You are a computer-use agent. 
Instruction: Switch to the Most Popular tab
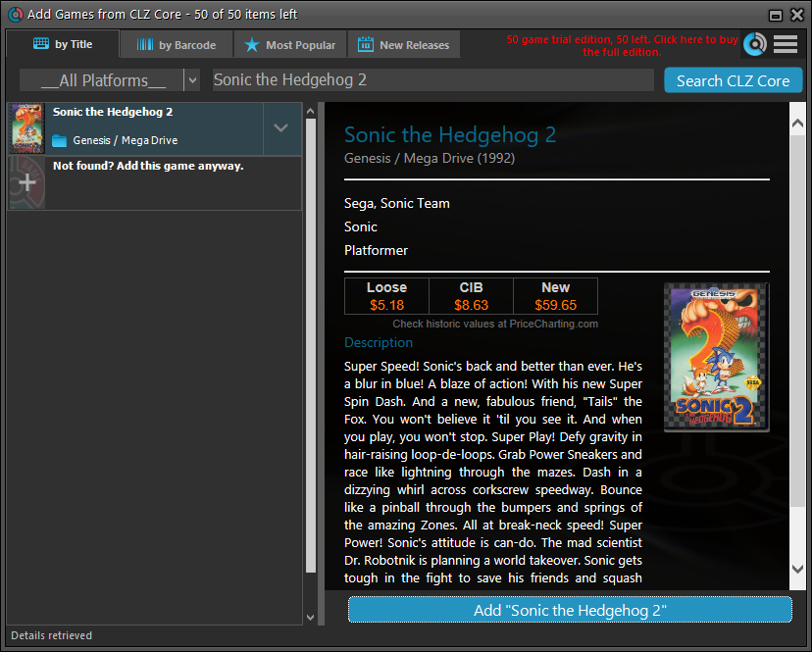290,45
